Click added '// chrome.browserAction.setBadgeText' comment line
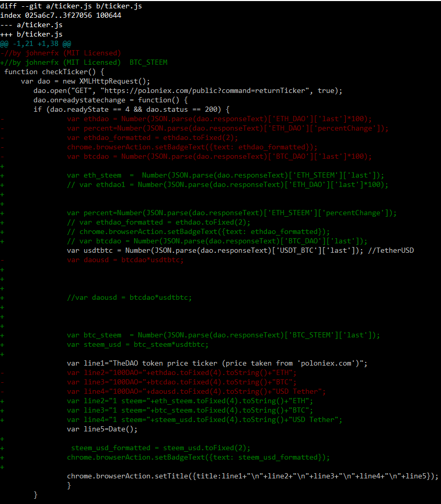This screenshot has height=504, width=441. tap(199, 231)
